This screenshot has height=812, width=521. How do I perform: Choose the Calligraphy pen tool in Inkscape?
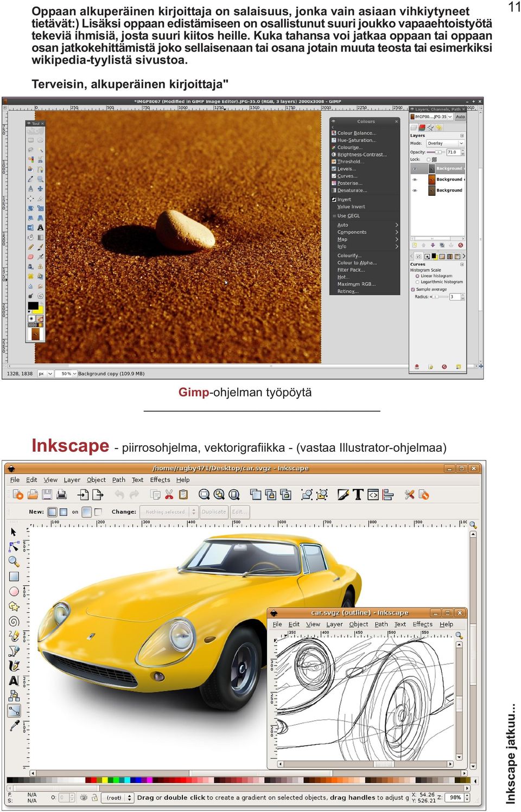(14, 666)
